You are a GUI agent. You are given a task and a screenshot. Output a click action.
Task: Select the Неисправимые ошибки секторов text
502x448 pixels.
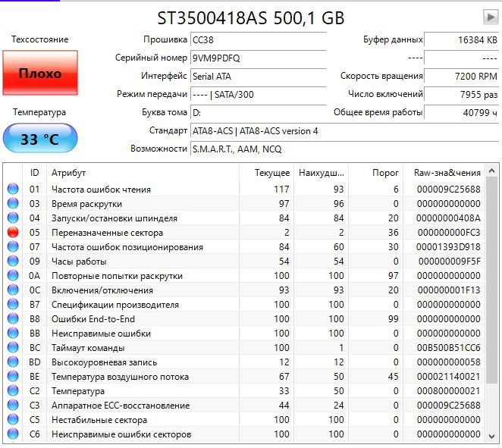(121, 434)
